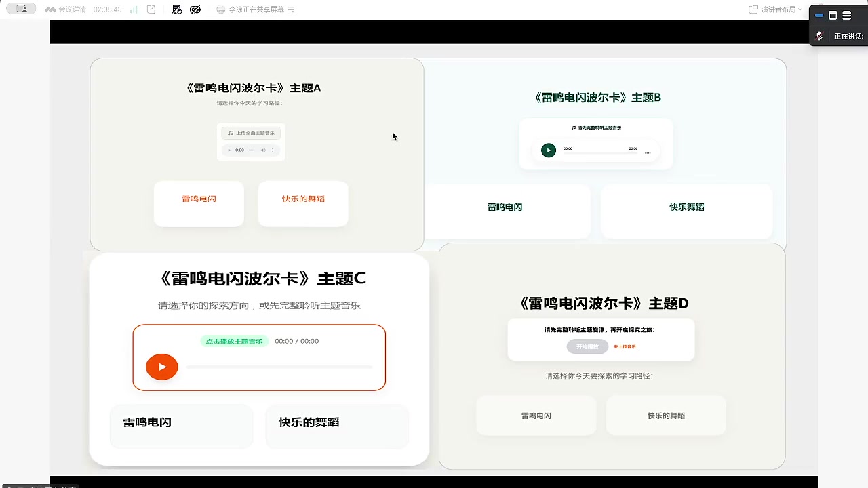The width and height of the screenshot is (868, 488).
Task: Open the dots menu in theme B player
Action: click(x=648, y=153)
